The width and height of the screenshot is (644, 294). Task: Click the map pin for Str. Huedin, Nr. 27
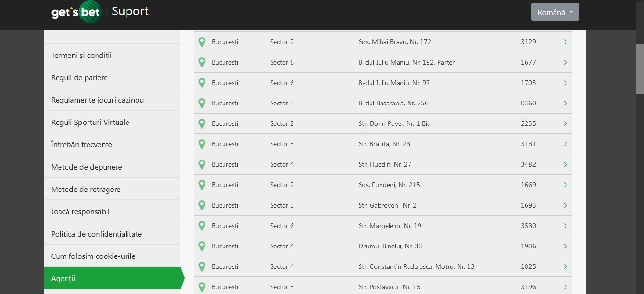click(x=202, y=164)
